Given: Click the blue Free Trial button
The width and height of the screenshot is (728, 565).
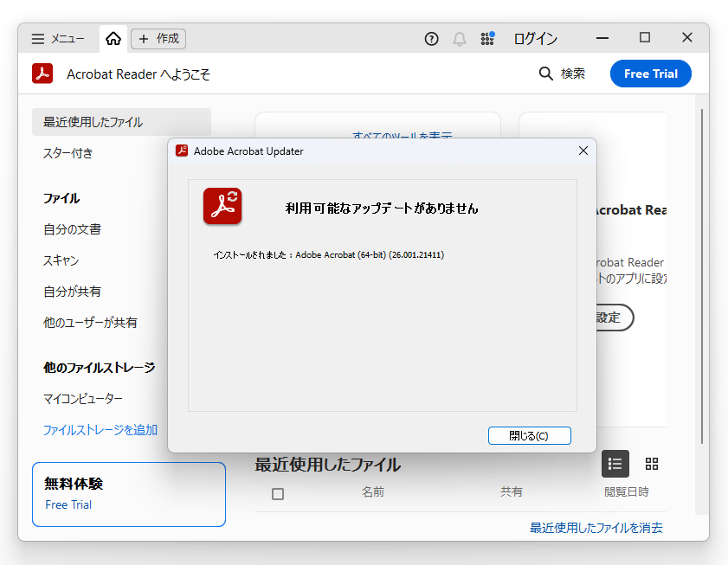Looking at the screenshot, I should [x=650, y=74].
